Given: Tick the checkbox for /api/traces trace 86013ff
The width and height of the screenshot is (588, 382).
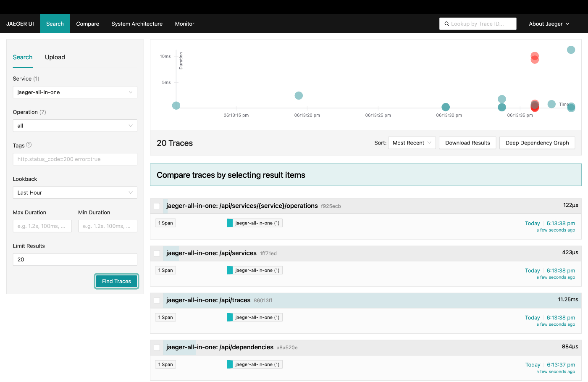Looking at the screenshot, I should (157, 300).
